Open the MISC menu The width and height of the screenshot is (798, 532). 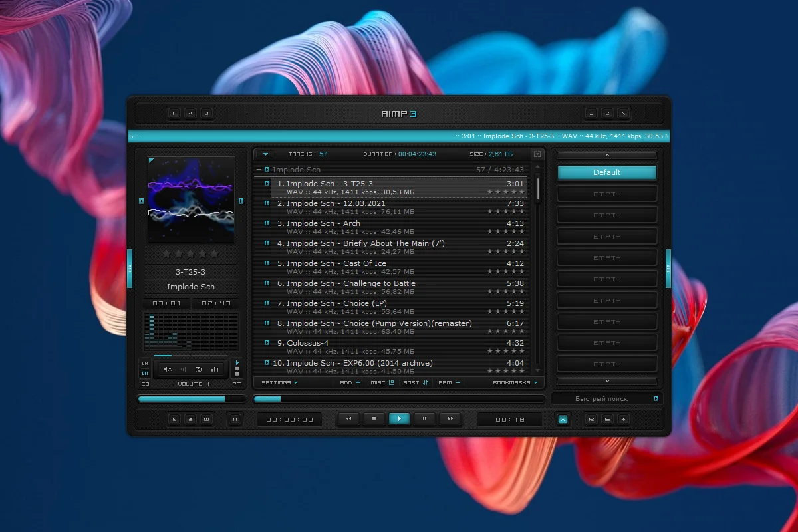click(x=382, y=383)
